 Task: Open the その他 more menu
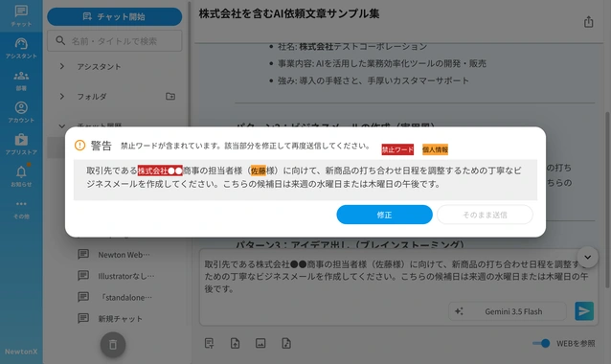(21, 209)
